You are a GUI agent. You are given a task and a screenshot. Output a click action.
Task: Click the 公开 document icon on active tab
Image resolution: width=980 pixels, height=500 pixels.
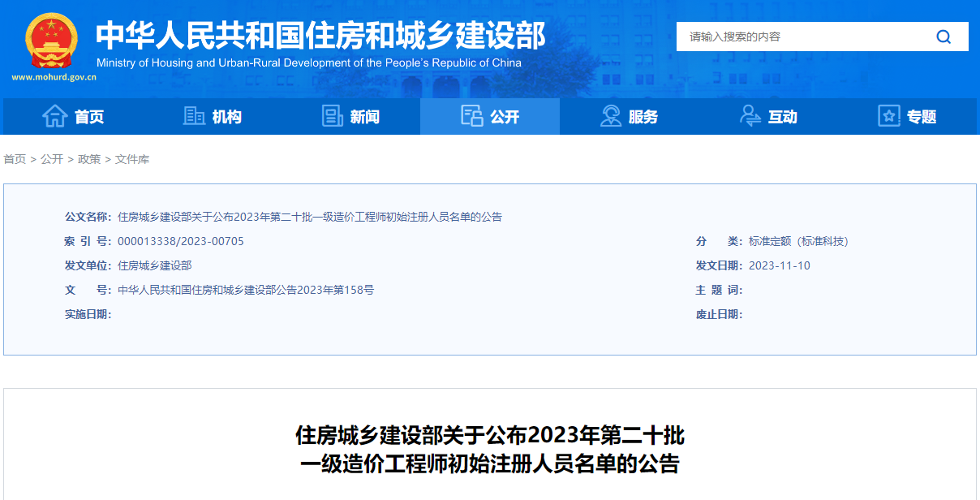click(471, 115)
